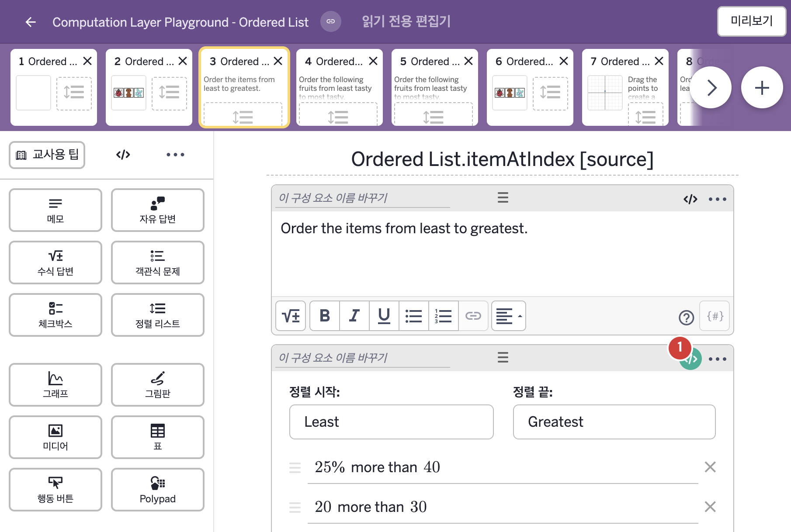Open screen script code icon in sidebar
The image size is (791, 532).
click(123, 155)
